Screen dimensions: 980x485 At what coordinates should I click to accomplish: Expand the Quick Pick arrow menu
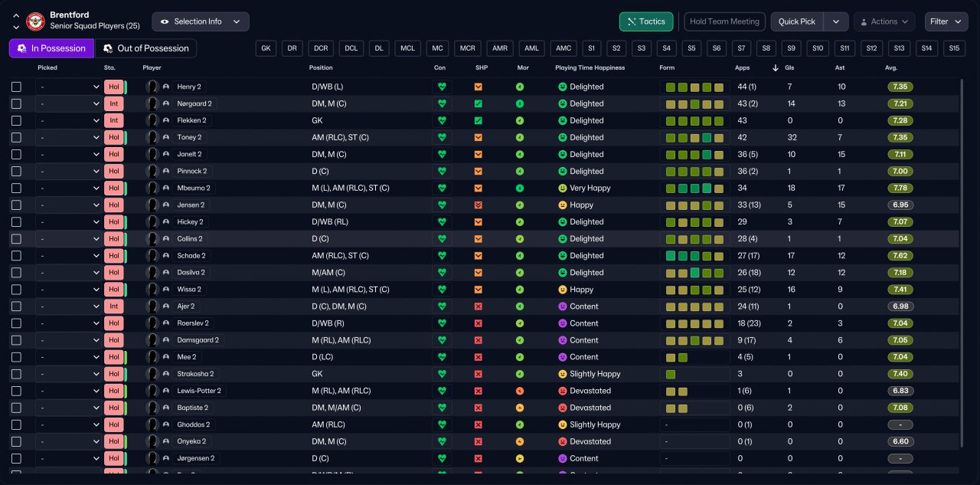pyautogui.click(x=836, y=21)
